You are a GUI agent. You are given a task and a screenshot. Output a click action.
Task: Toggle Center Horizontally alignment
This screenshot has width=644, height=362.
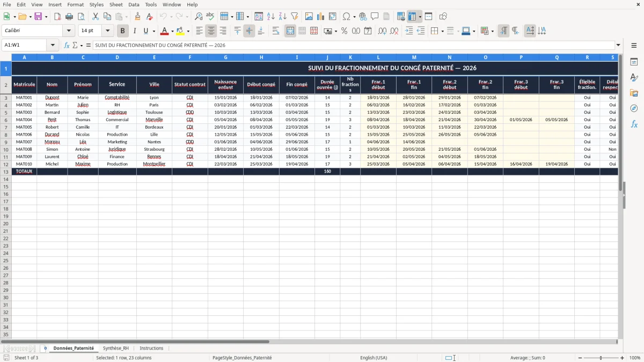(x=211, y=31)
